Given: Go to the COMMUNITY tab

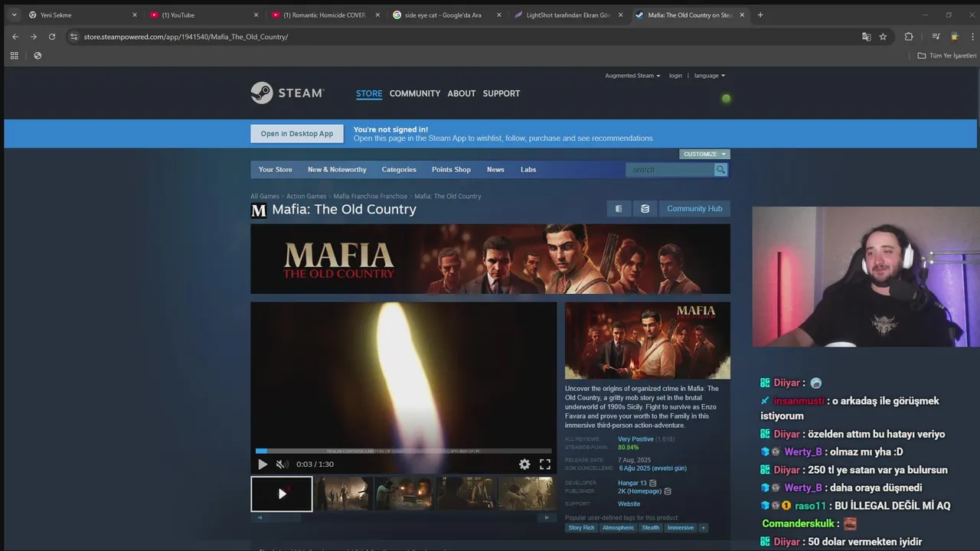Looking at the screenshot, I should 415,93.
